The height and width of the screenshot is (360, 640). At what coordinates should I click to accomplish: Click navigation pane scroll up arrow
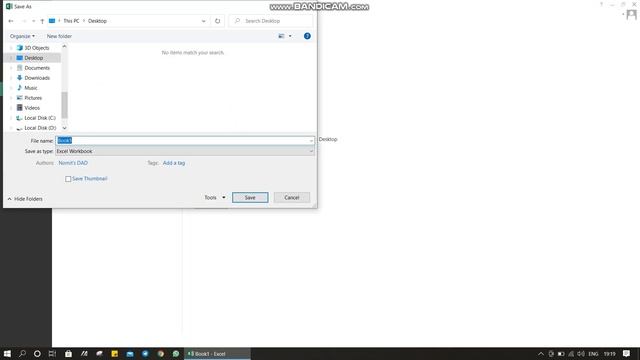pos(64,47)
